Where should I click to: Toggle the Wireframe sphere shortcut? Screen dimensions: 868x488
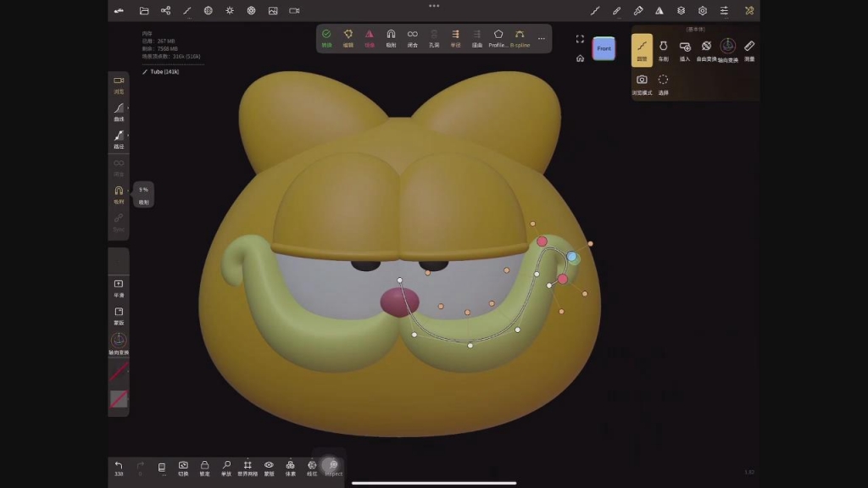click(x=312, y=468)
